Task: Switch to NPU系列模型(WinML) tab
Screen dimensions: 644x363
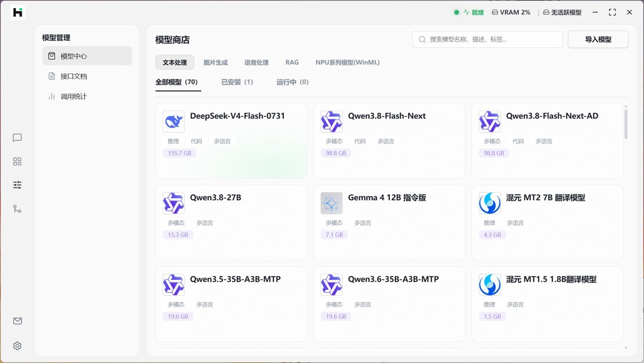Action: (347, 63)
